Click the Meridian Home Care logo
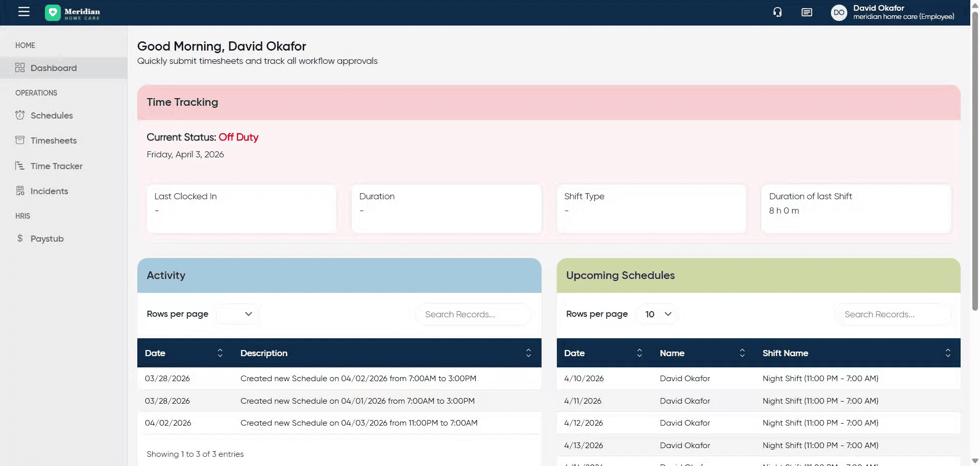 72,13
